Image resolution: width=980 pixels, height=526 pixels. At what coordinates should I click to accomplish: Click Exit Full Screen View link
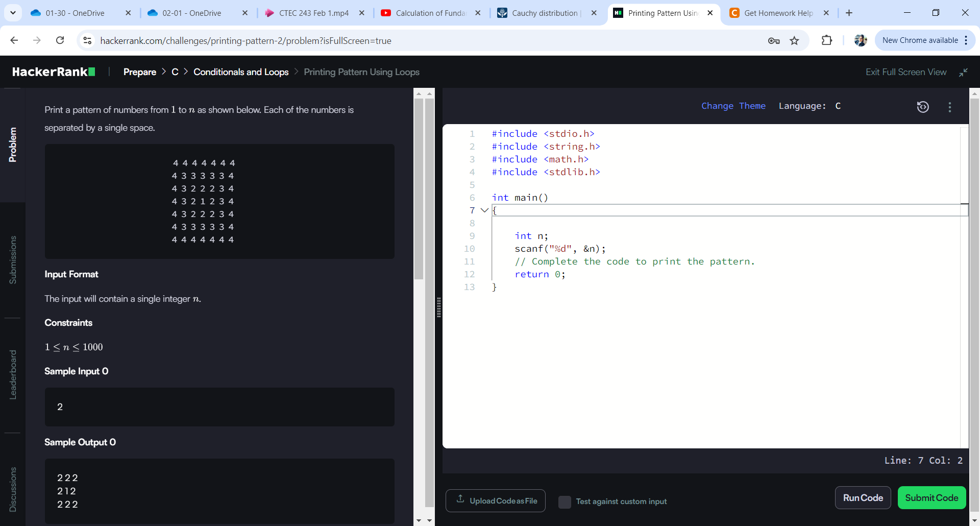(906, 73)
